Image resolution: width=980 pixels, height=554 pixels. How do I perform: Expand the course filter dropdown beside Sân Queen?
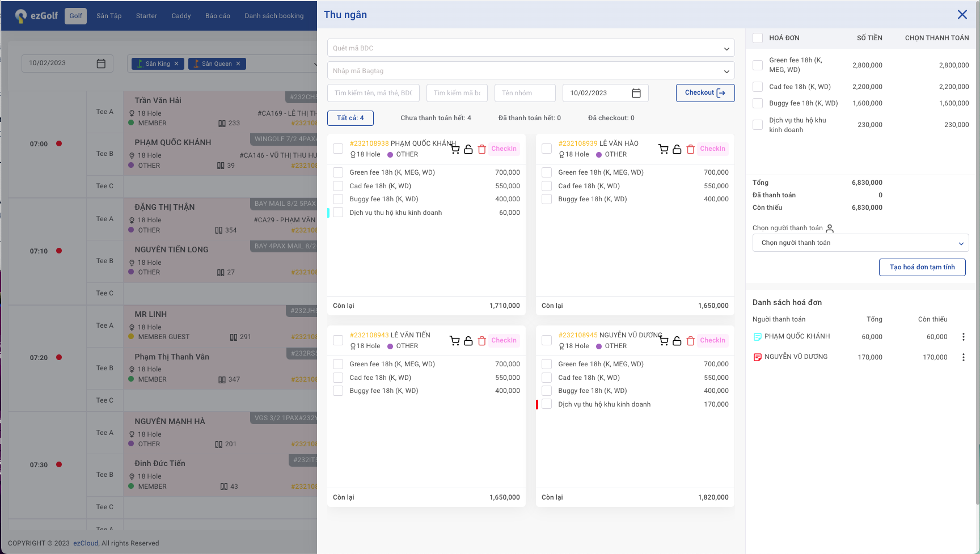(x=315, y=64)
